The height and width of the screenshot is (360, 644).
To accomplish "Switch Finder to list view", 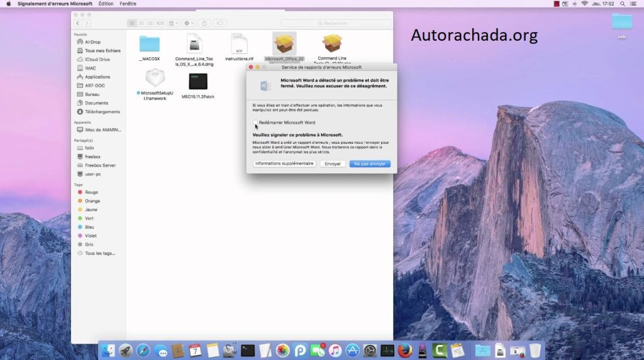I will click(142, 23).
